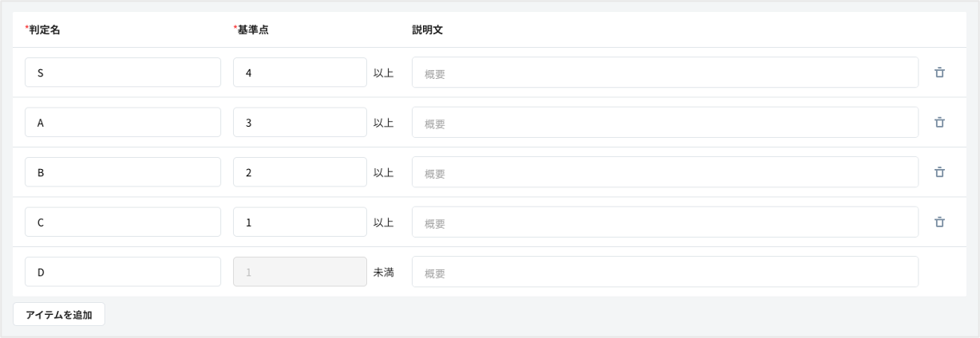Click the アイテムを追加 button

click(x=59, y=315)
